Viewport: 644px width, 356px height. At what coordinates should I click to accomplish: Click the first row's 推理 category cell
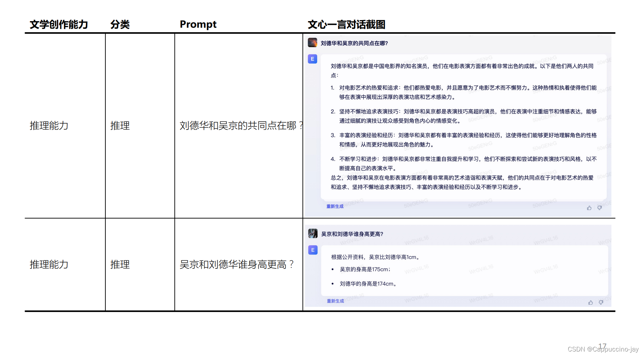click(120, 125)
